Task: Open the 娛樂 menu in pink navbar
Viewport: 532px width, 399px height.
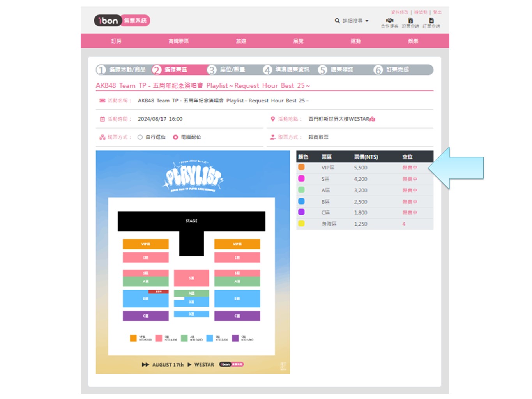Action: click(x=413, y=41)
